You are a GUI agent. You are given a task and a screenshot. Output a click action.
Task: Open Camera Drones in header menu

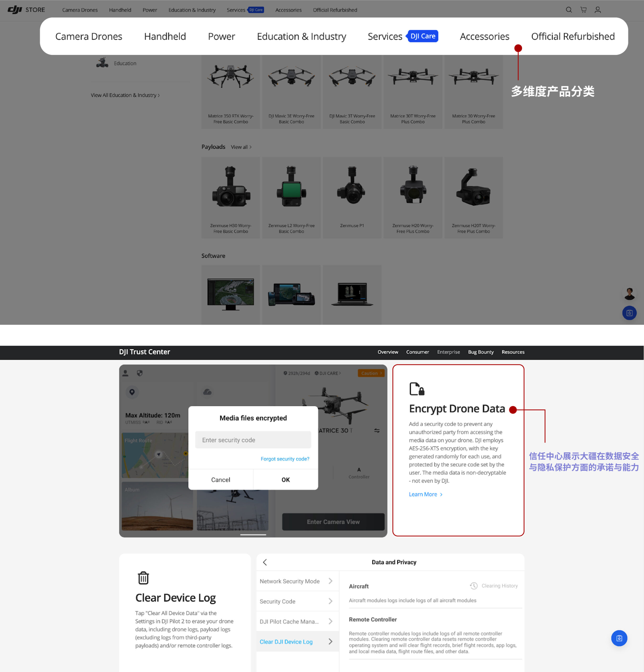click(80, 10)
